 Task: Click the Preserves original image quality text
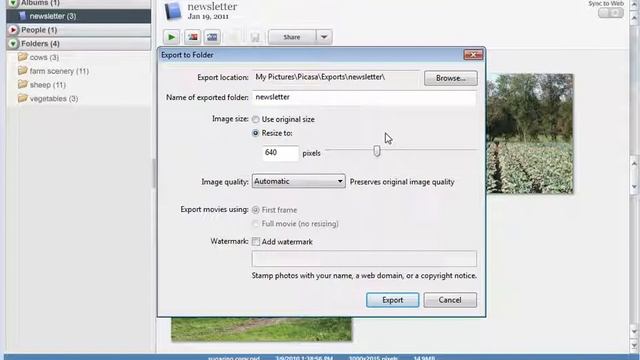pyautogui.click(x=402, y=182)
